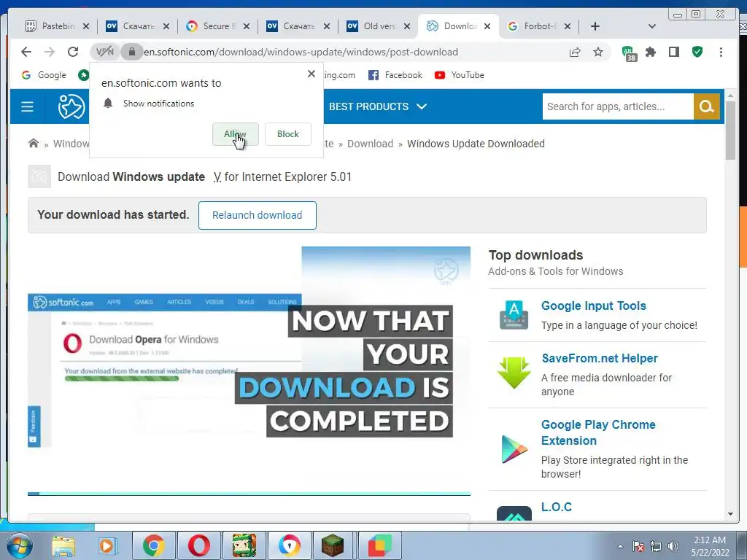Reload the page with the refresh icon
747x560 pixels.
(72, 52)
